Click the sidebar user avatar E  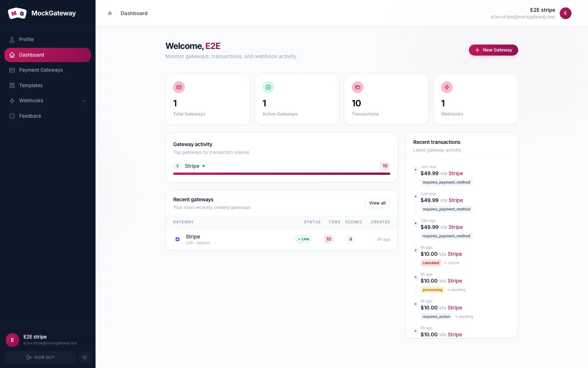[x=12, y=340]
